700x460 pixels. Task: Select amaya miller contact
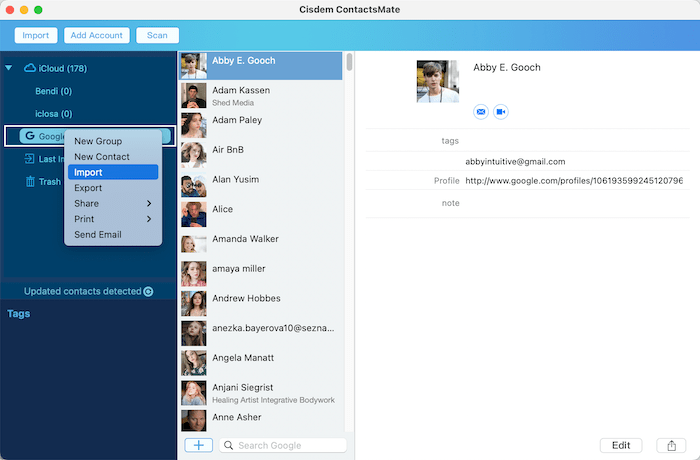(262, 274)
